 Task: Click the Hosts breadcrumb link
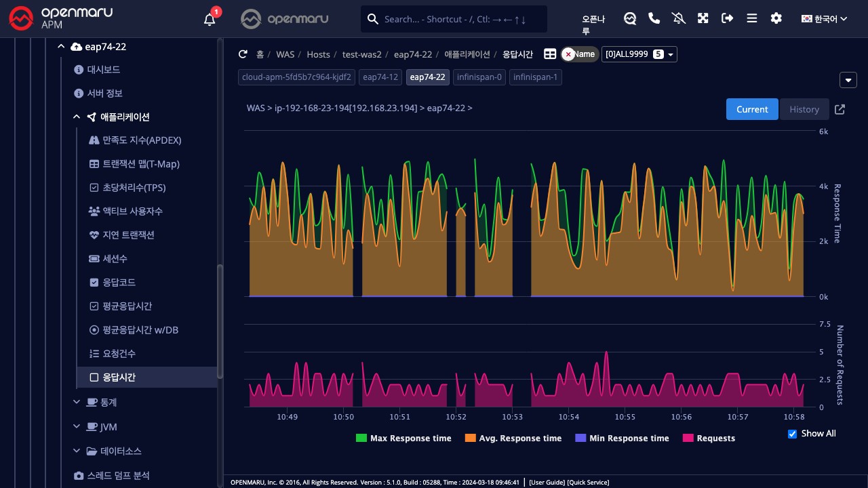318,54
